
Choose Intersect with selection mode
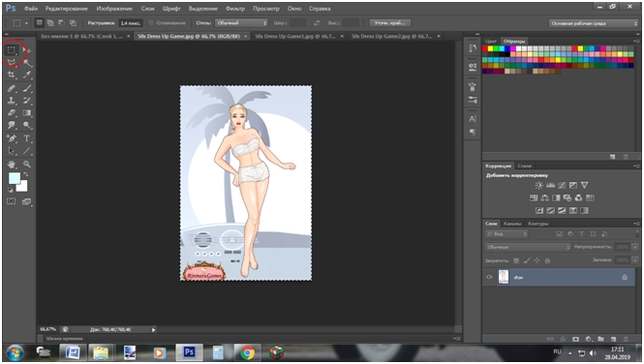coord(73,23)
